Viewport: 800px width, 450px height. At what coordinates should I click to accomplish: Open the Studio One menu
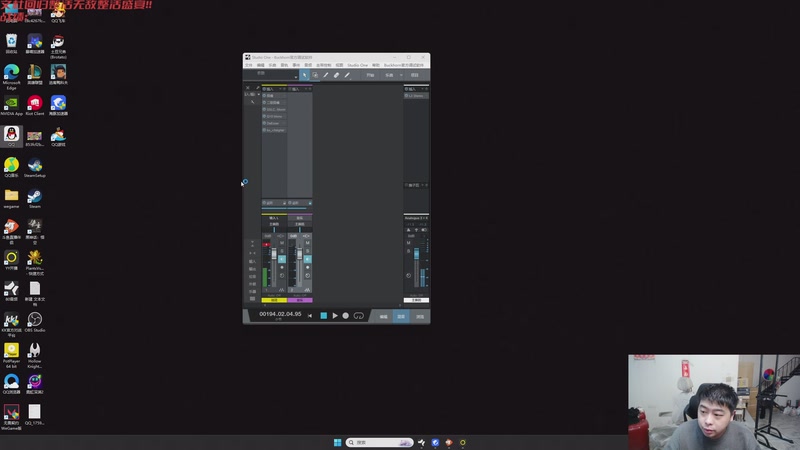tap(358, 65)
